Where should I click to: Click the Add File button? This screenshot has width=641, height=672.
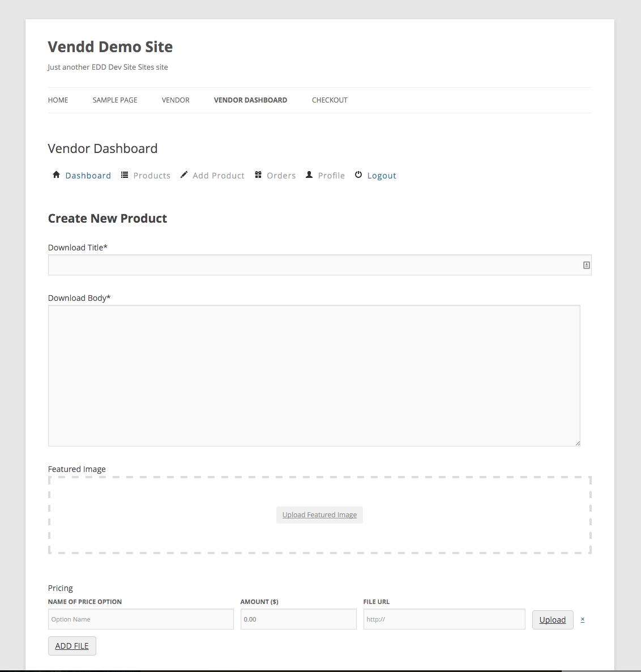72,646
